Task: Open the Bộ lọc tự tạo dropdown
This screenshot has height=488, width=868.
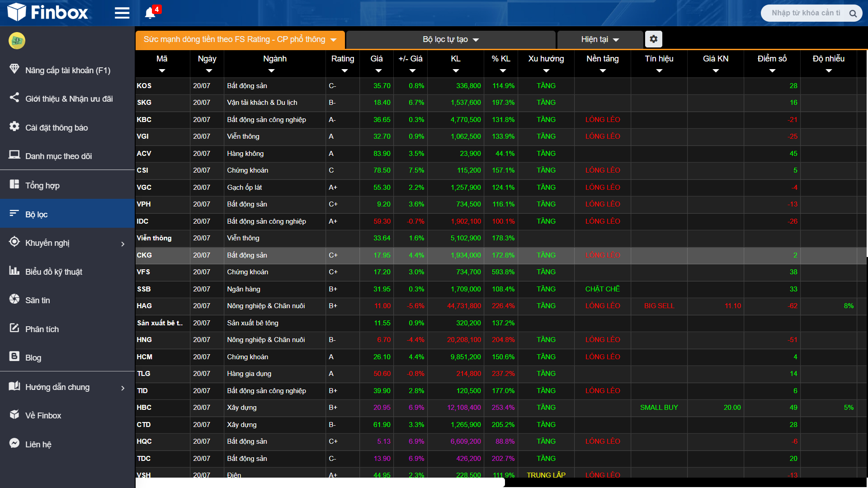Action: pyautogui.click(x=450, y=40)
